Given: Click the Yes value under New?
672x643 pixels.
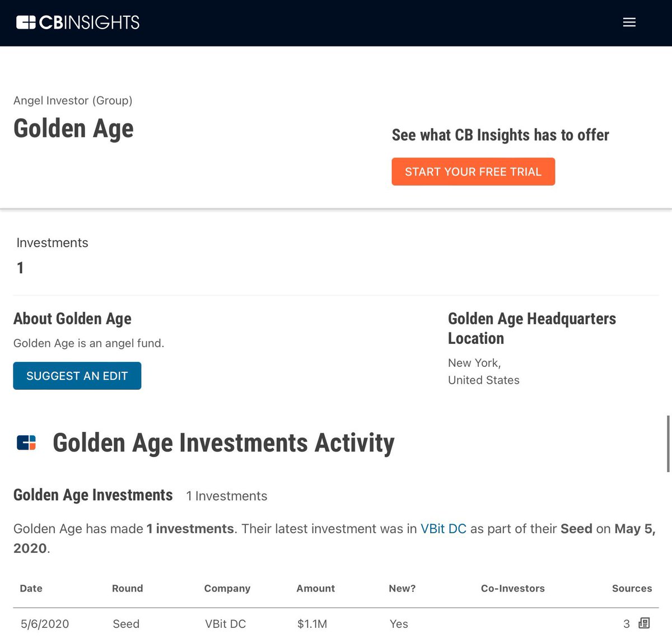Looking at the screenshot, I should click(399, 623).
